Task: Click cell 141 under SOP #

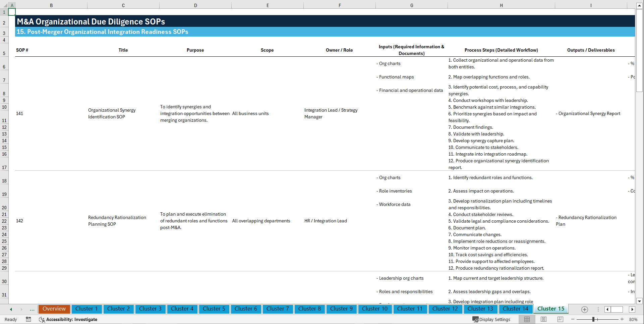Action: click(19, 113)
